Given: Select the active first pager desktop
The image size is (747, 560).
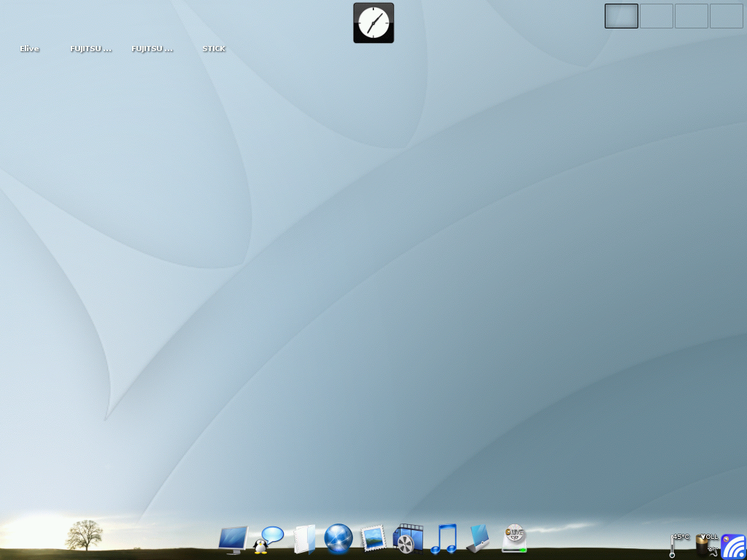Looking at the screenshot, I should (622, 16).
